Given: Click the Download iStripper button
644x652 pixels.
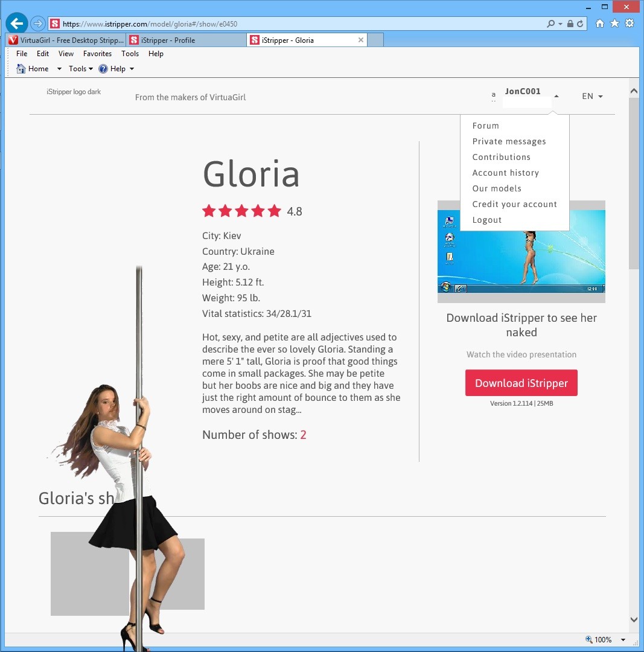Looking at the screenshot, I should tap(521, 383).
